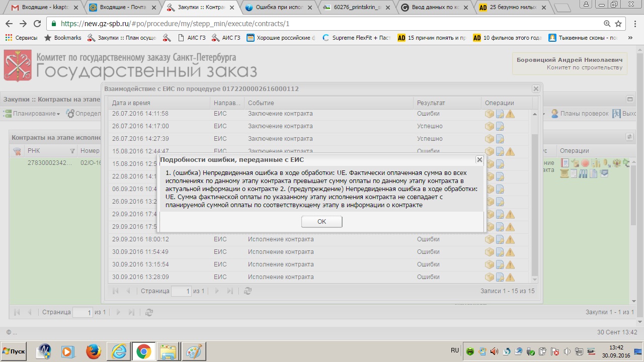Click red stop circle icon in contract operations
Viewport: 644px width, 362px height.
(585, 163)
